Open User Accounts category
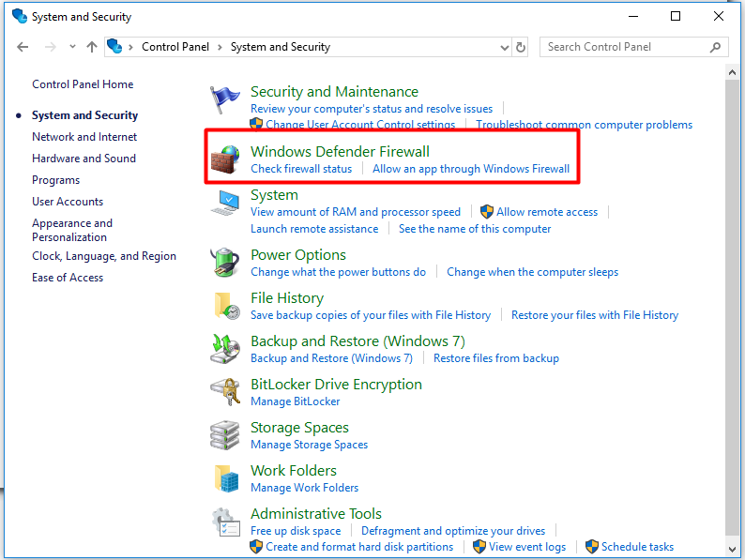 coord(68,202)
